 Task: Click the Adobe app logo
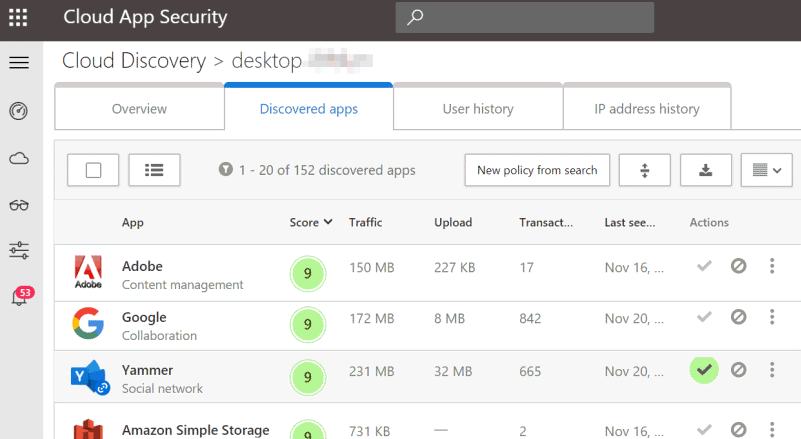pyautogui.click(x=88, y=272)
